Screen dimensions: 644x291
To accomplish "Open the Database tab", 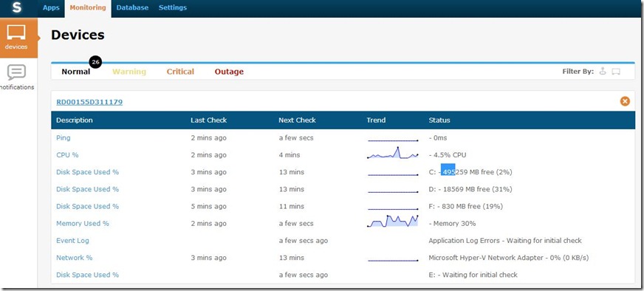I will pyautogui.click(x=132, y=8).
